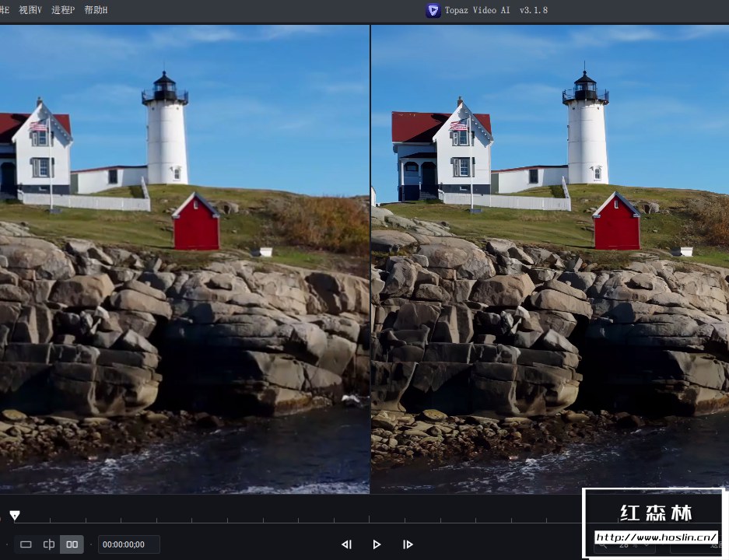Click the timeline playhead marker

click(15, 515)
